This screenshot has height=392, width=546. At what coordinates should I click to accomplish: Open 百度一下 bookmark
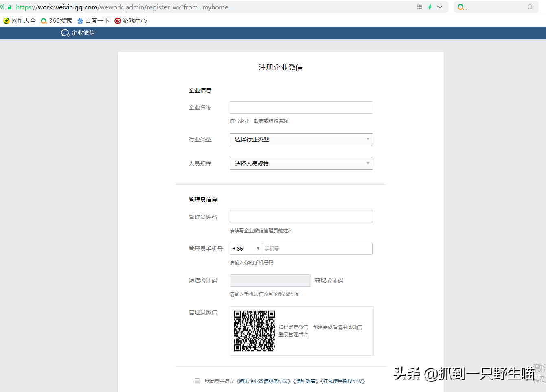[93, 21]
